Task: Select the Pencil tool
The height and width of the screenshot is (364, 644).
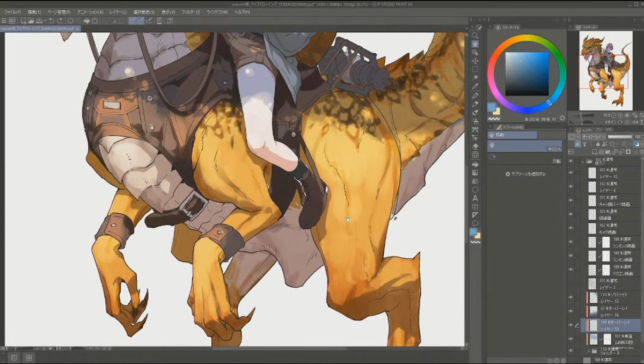Action: (475, 104)
